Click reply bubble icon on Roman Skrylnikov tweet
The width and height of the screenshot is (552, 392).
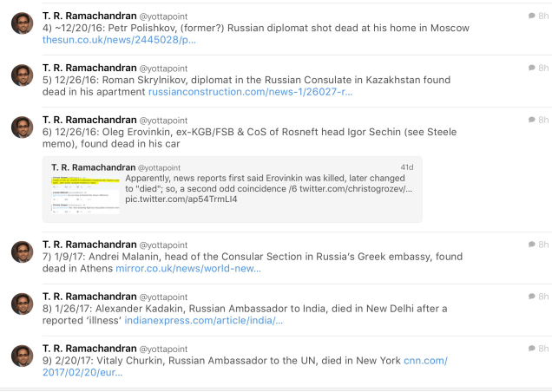(x=531, y=68)
